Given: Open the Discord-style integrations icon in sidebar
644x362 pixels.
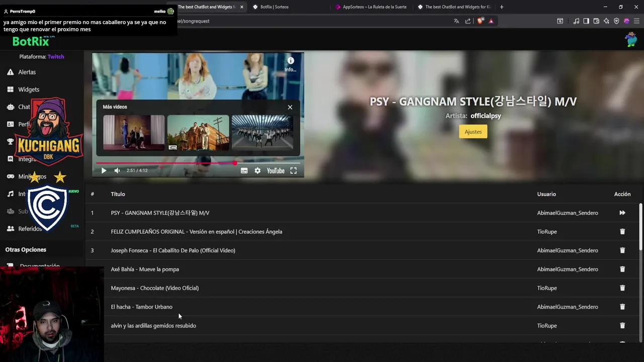Looking at the screenshot, I should tap(10, 159).
